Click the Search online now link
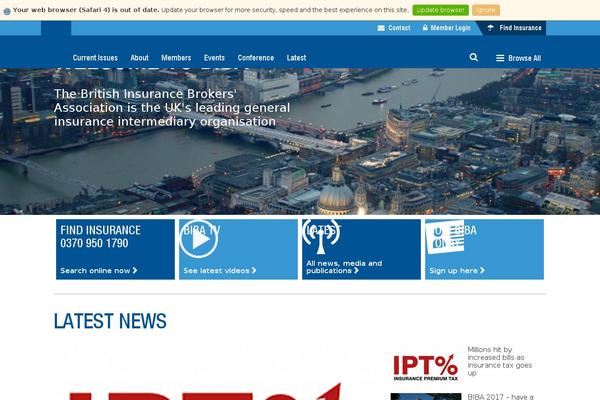Viewport: 600px width, 400px height. [95, 271]
